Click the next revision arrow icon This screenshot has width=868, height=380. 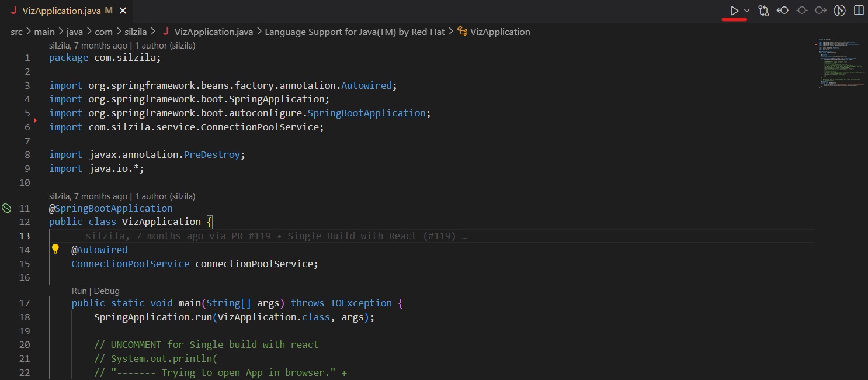tap(820, 11)
